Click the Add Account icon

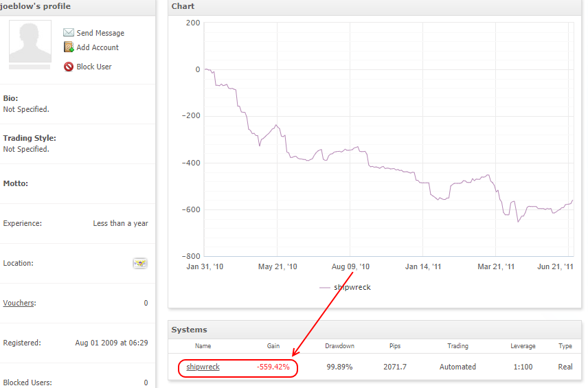click(x=69, y=47)
